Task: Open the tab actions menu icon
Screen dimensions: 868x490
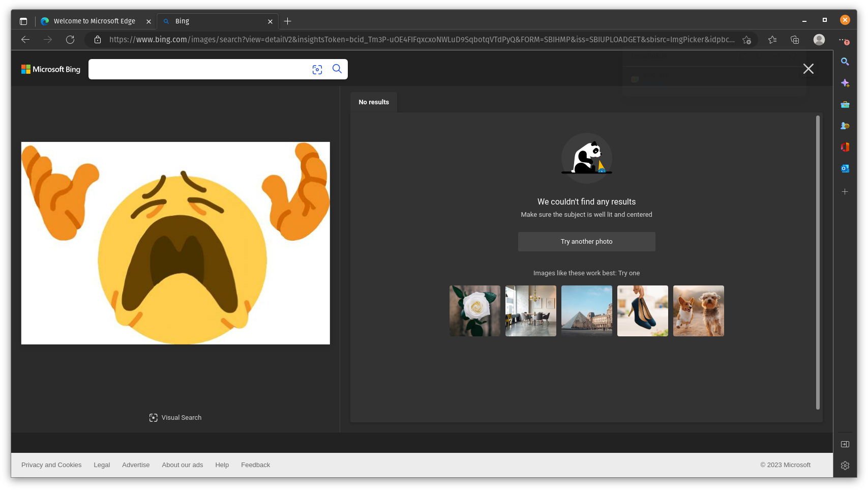Action: point(23,21)
